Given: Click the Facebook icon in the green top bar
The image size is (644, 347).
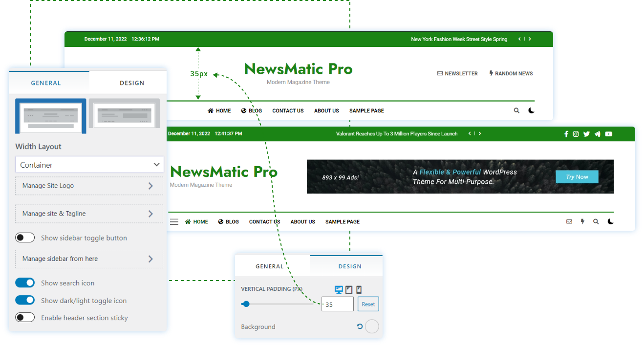Looking at the screenshot, I should [566, 134].
